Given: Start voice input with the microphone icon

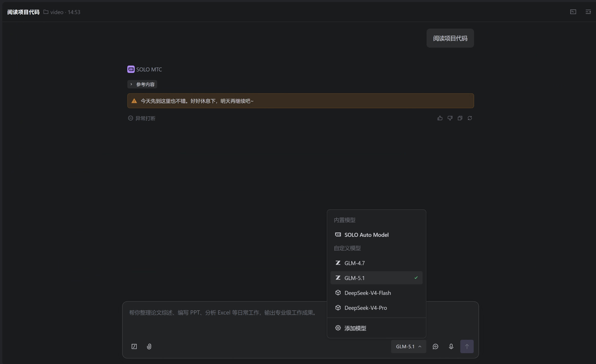Looking at the screenshot, I should point(451,347).
